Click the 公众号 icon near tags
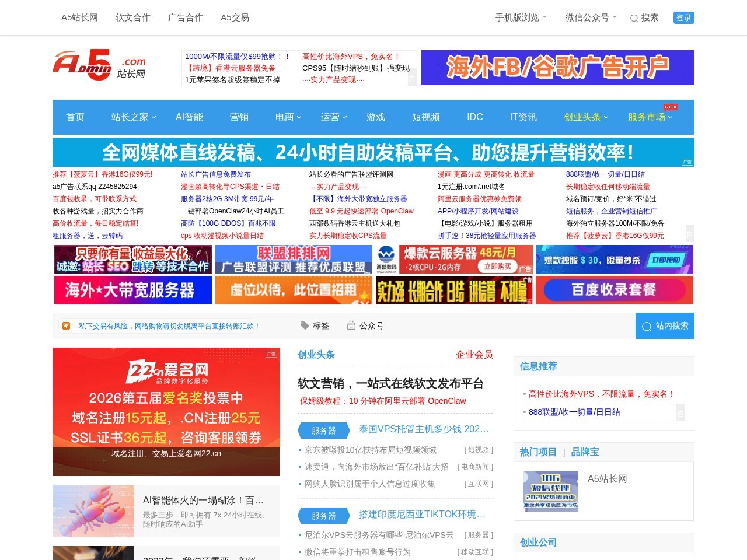The image size is (747, 560). [x=351, y=325]
